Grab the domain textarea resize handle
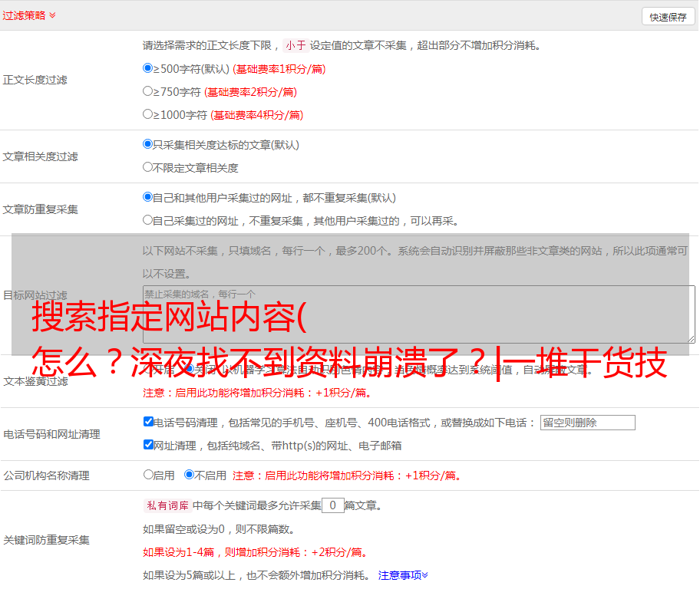The height and width of the screenshot is (589, 700). pyautogui.click(x=691, y=338)
